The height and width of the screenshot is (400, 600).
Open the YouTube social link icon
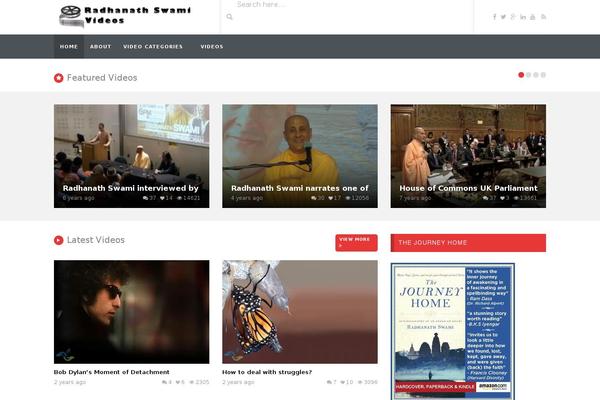point(533,17)
